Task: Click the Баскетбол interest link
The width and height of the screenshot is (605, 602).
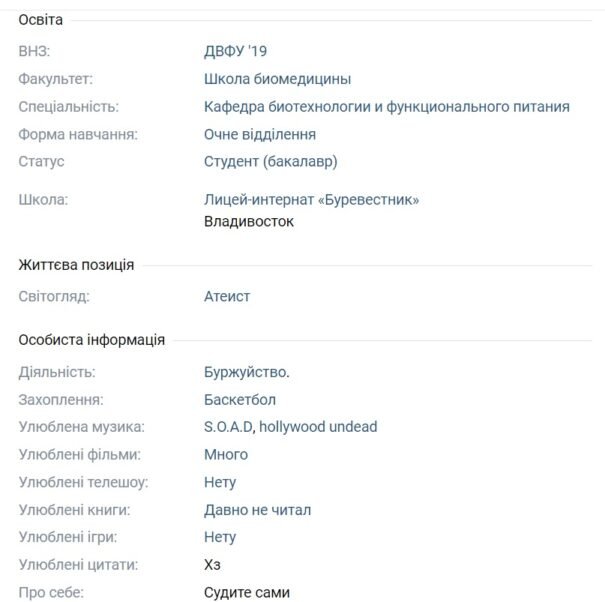Action: pos(240,400)
